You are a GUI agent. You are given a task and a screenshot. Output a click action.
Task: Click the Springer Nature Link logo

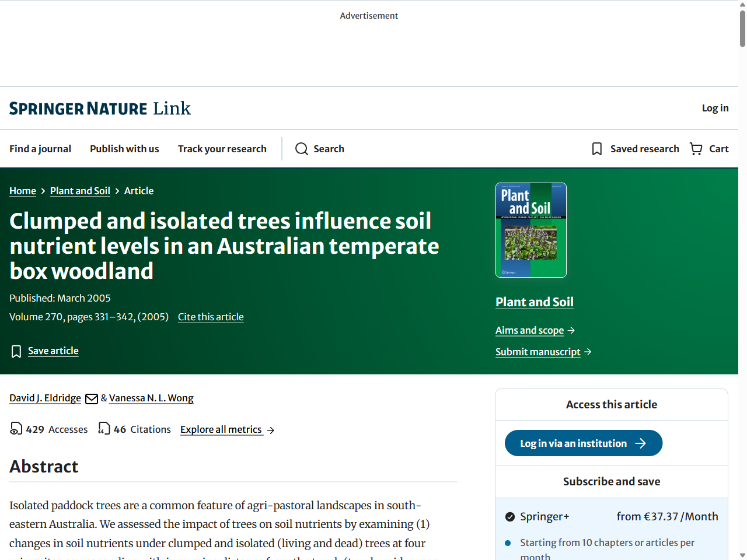[99, 108]
